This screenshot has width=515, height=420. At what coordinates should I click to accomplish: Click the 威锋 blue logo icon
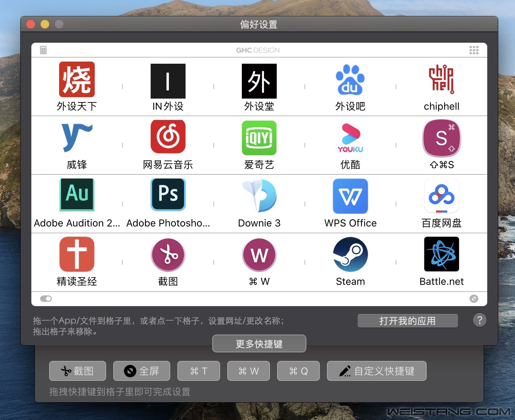77,137
